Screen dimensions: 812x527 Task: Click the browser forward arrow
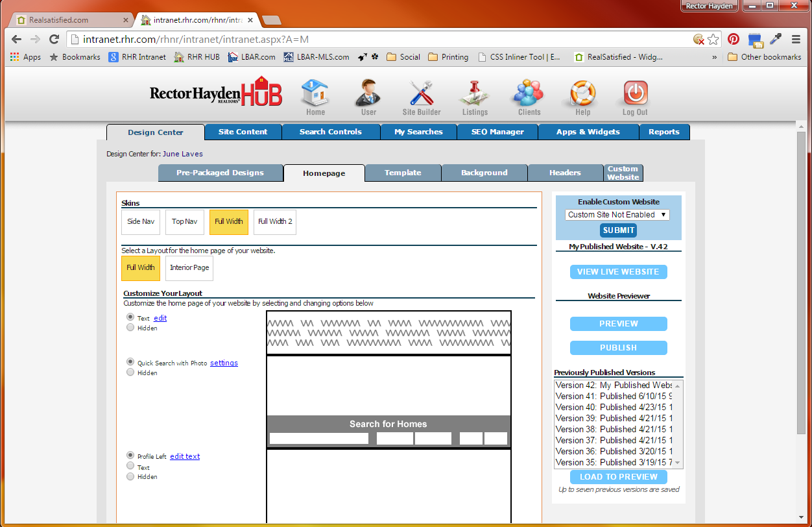tap(36, 39)
